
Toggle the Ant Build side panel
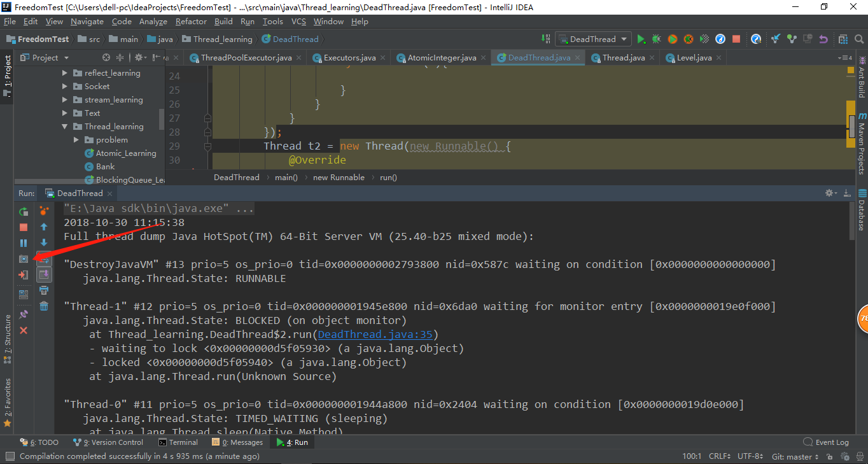[x=862, y=77]
